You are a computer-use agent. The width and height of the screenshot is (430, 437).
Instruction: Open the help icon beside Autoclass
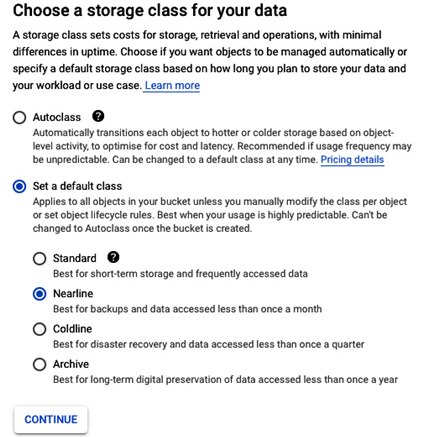(x=98, y=116)
